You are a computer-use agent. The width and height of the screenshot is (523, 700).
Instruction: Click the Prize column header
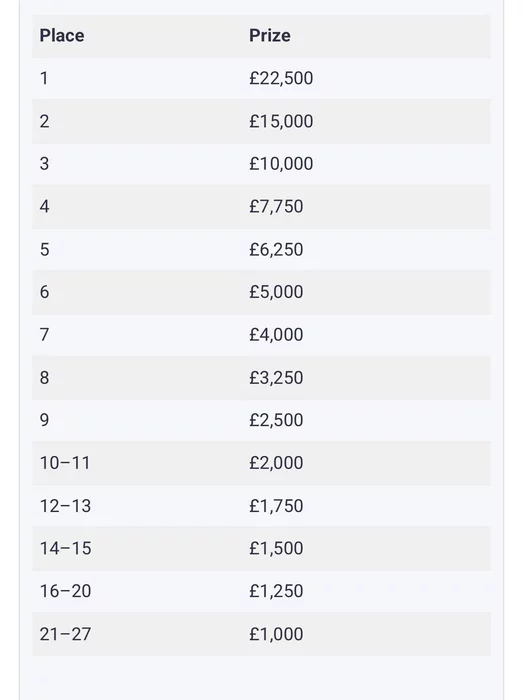(x=270, y=36)
